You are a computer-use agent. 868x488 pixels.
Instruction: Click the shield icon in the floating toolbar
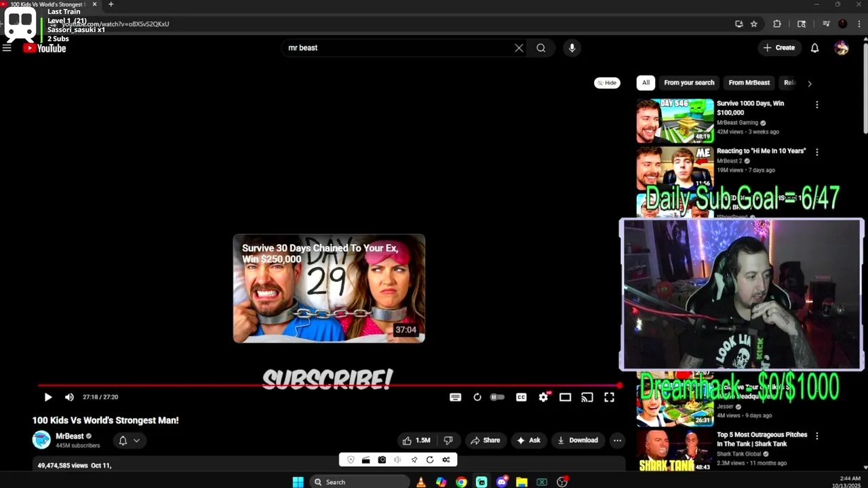point(351,460)
